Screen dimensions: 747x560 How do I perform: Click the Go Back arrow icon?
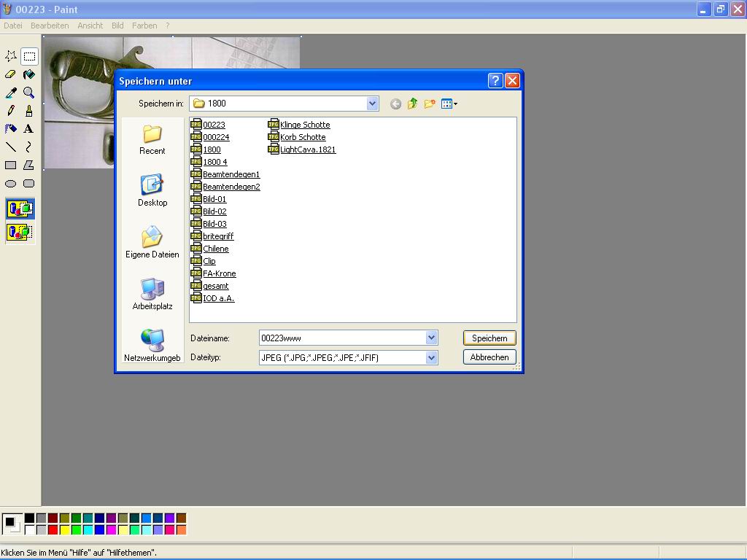point(395,104)
